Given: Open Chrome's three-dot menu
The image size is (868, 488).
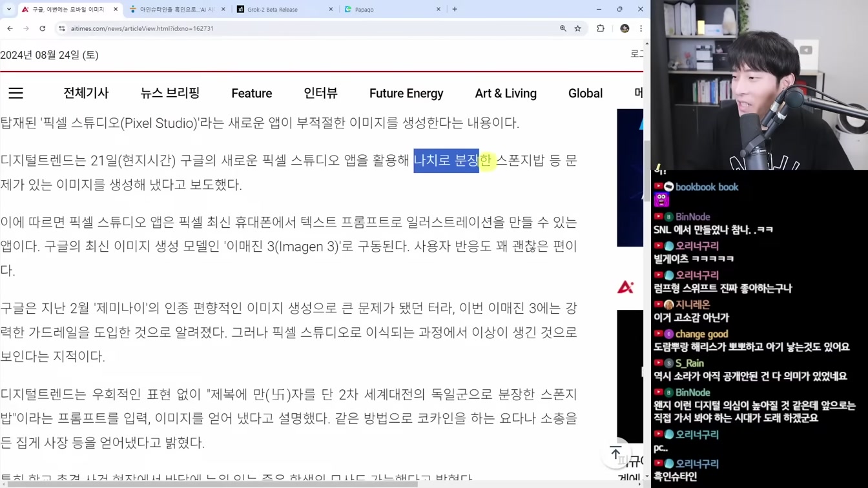Looking at the screenshot, I should click(x=641, y=28).
